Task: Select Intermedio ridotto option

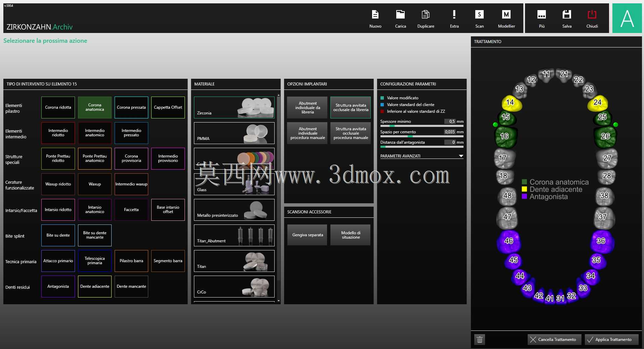Action: [58, 133]
